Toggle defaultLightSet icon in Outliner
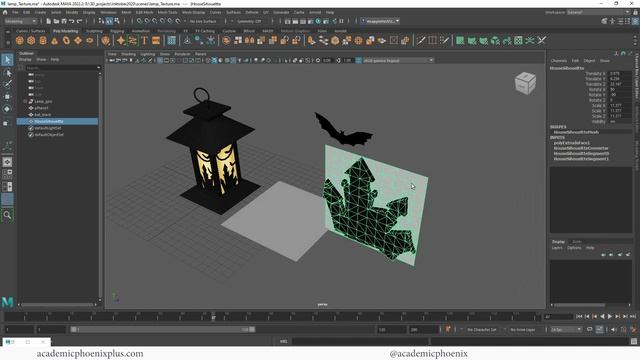 pyautogui.click(x=31, y=128)
